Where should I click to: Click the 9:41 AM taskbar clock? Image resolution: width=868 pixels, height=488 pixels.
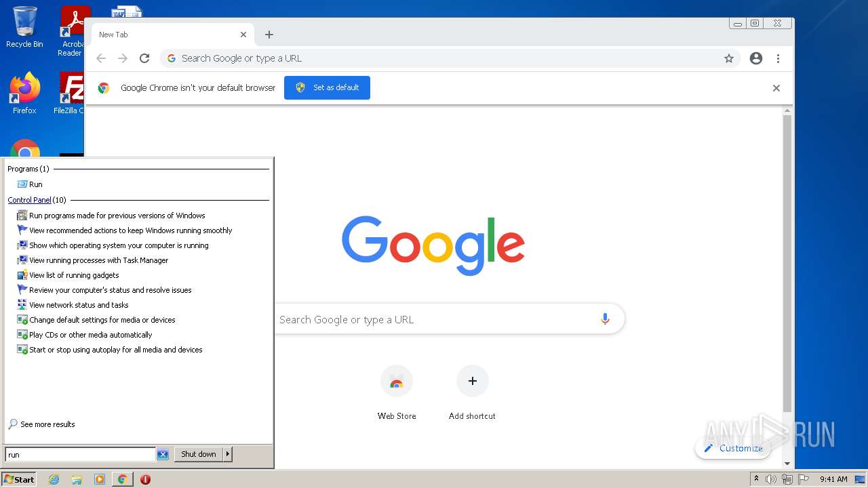click(x=833, y=479)
